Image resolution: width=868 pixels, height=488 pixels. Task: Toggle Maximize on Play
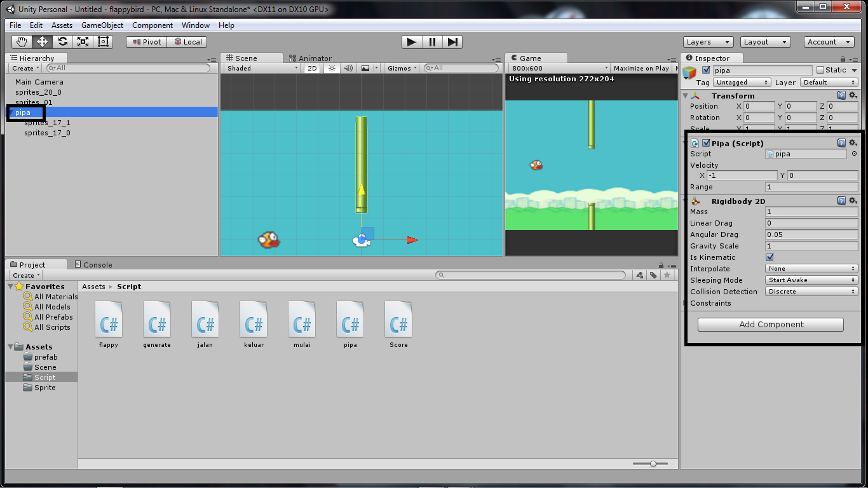click(641, 68)
